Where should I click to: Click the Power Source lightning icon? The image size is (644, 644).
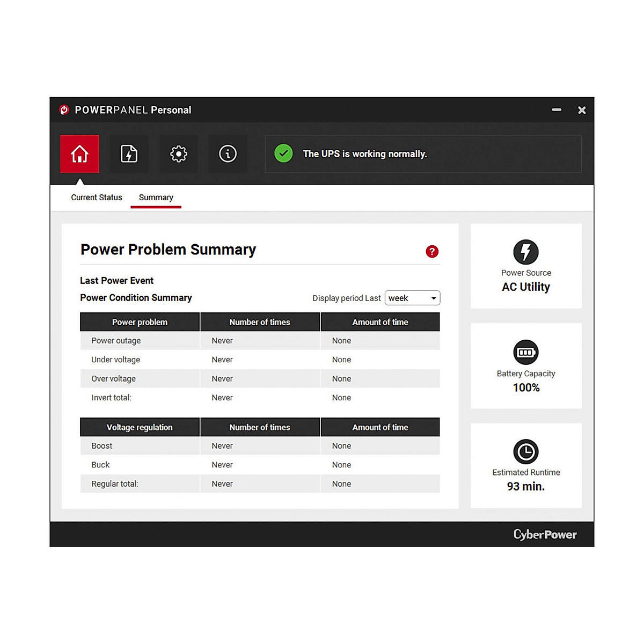tap(526, 252)
